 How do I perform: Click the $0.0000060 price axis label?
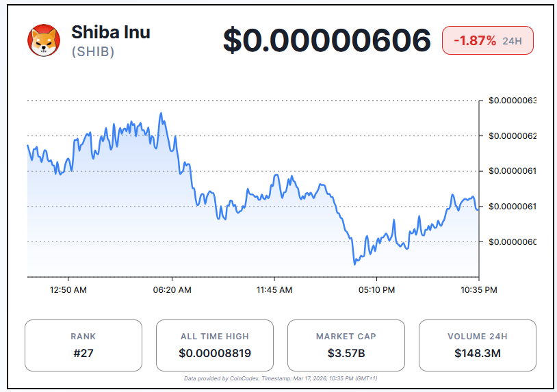513,242
